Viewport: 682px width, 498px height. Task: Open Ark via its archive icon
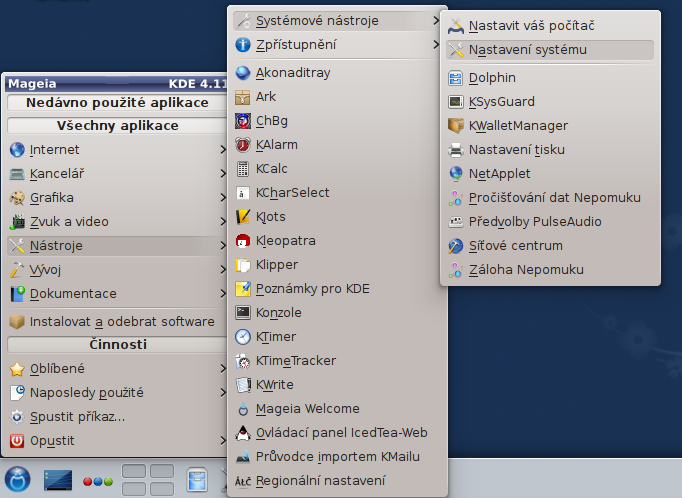pyautogui.click(x=243, y=97)
